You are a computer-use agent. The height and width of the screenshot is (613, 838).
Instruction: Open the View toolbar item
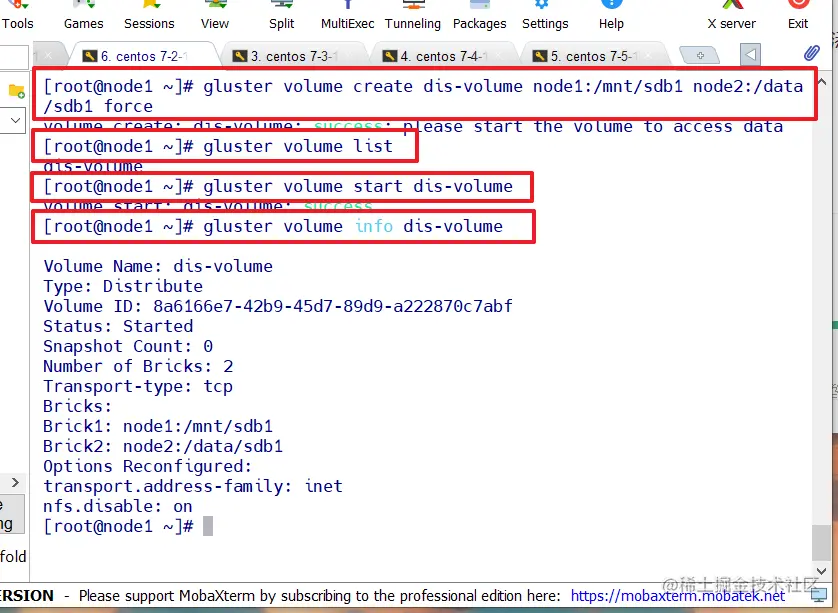pyautogui.click(x=215, y=16)
